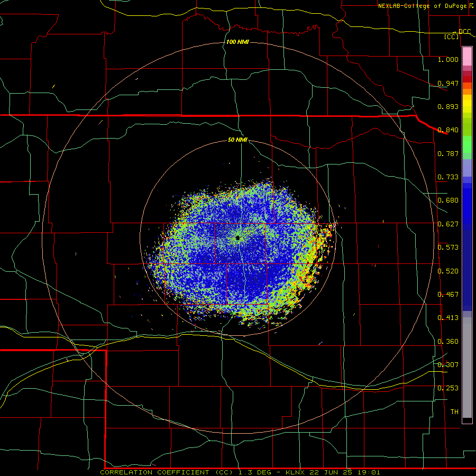Click the 0.307 legend value
The image size is (476, 476).
pos(448,365)
